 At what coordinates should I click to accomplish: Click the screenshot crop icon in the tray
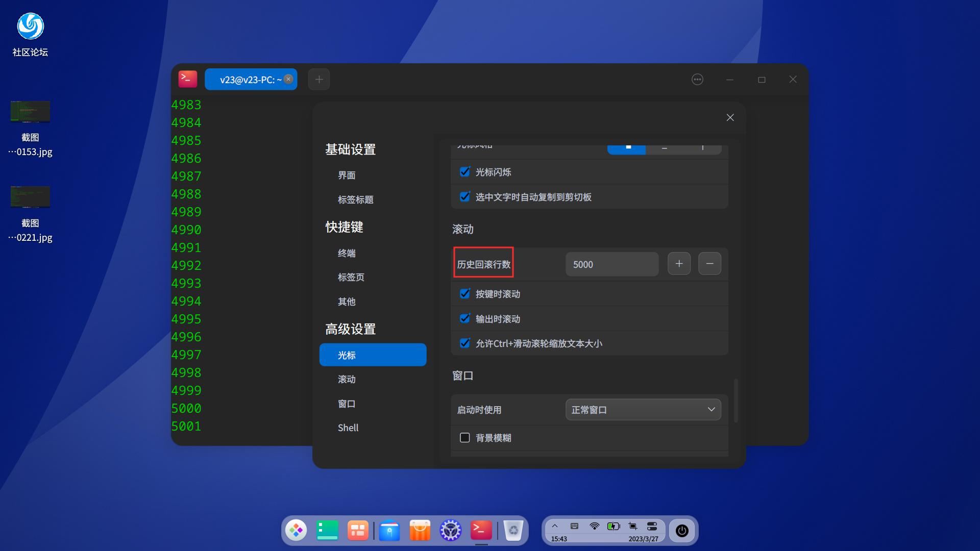click(632, 525)
